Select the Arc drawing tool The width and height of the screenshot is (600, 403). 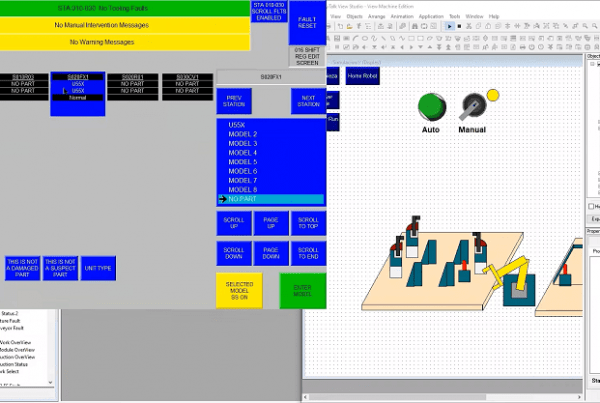[x=355, y=38]
